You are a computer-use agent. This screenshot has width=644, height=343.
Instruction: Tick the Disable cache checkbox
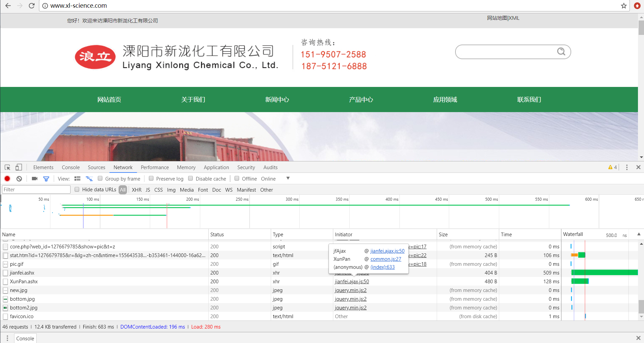tap(190, 179)
